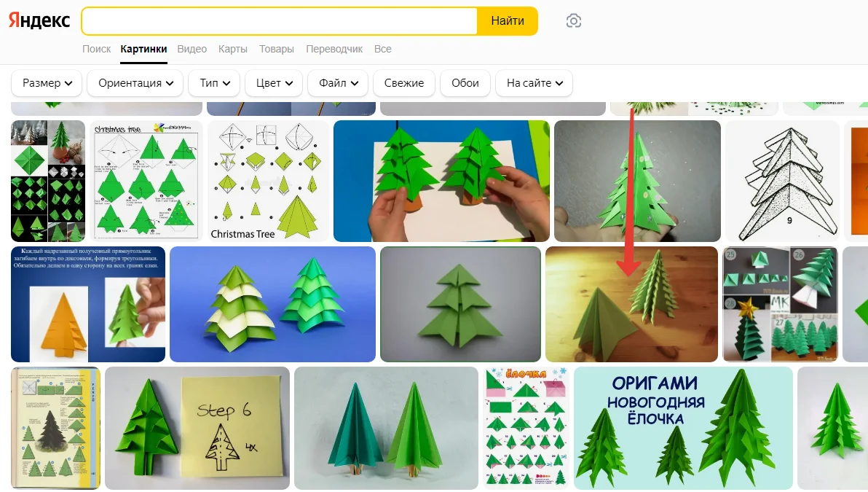Image resolution: width=868 pixels, height=492 pixels.
Task: Open the Карты tab
Action: (232, 49)
